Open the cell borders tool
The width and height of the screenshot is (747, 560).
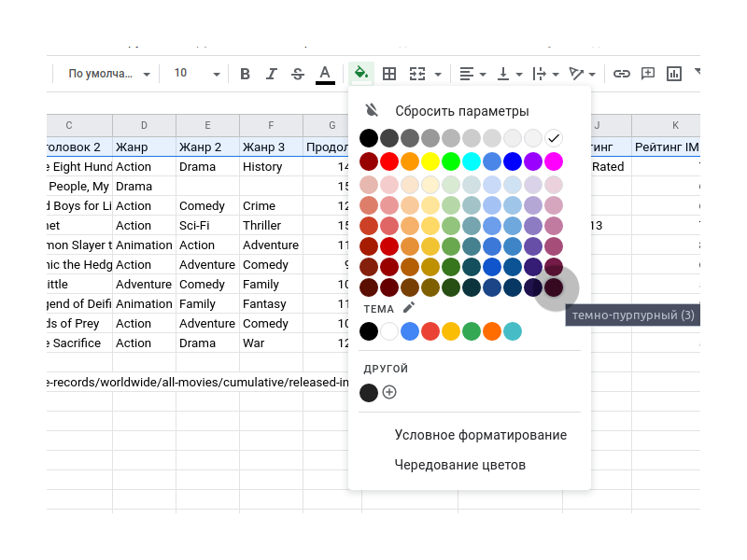click(389, 74)
